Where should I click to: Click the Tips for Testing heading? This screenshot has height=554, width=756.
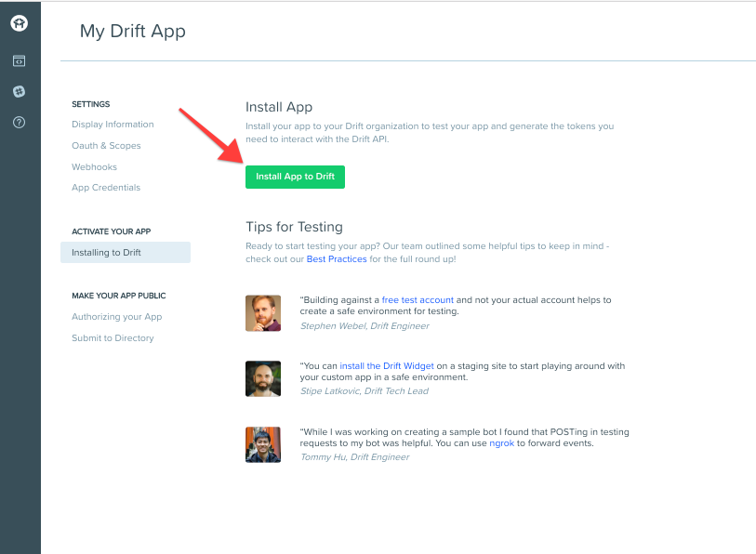294,227
